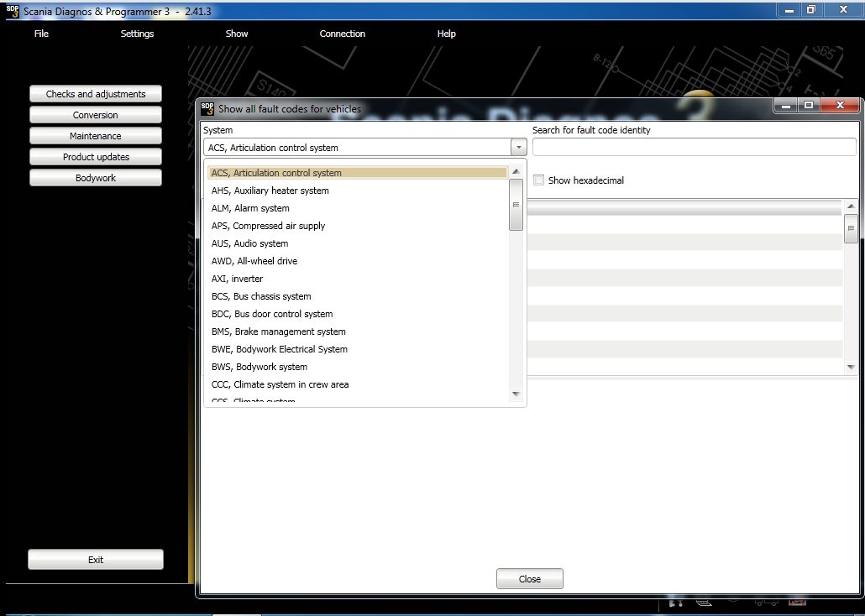Select AXI, inverter
This screenshot has height=616, width=865.
point(358,279)
